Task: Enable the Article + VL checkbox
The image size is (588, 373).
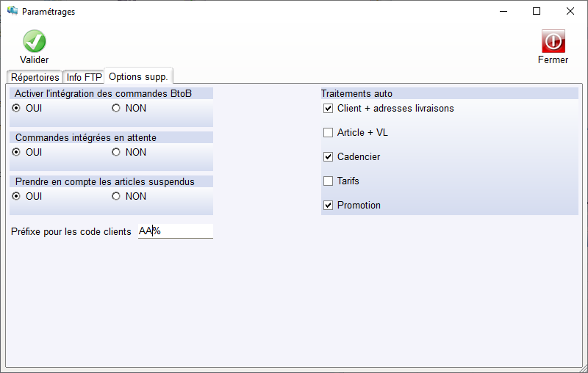Action: 329,133
